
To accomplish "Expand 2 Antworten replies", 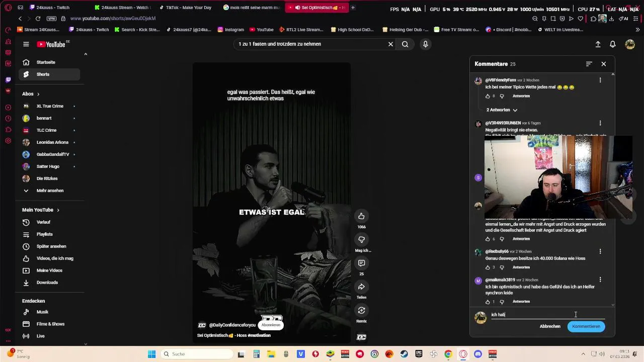I will point(502,110).
